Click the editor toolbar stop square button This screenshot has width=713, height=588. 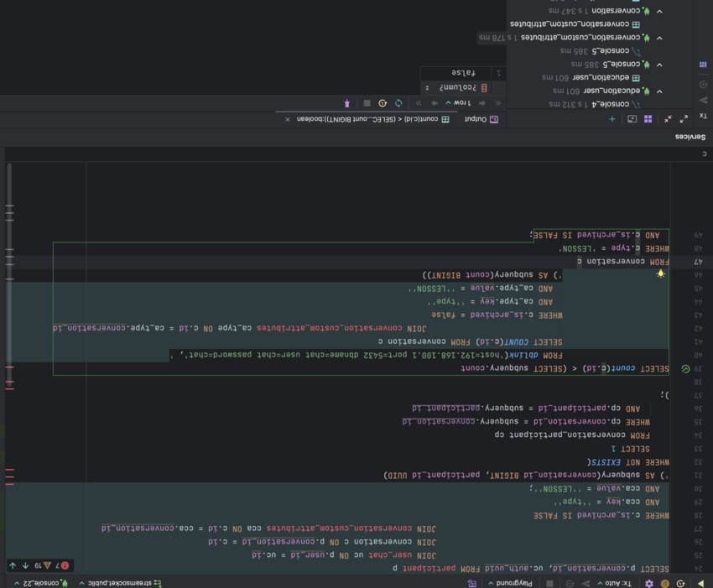tap(549, 584)
